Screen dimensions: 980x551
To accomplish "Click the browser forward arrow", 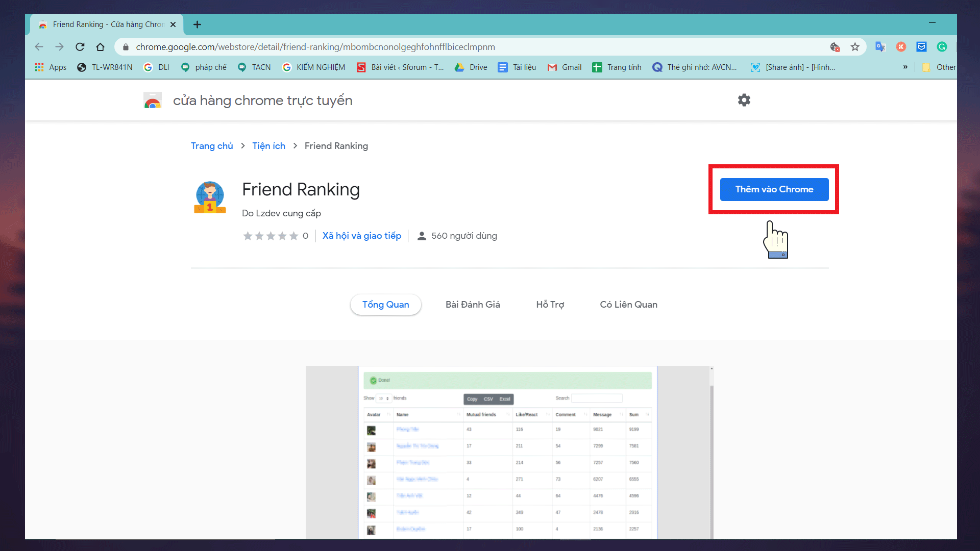I will tap(60, 47).
